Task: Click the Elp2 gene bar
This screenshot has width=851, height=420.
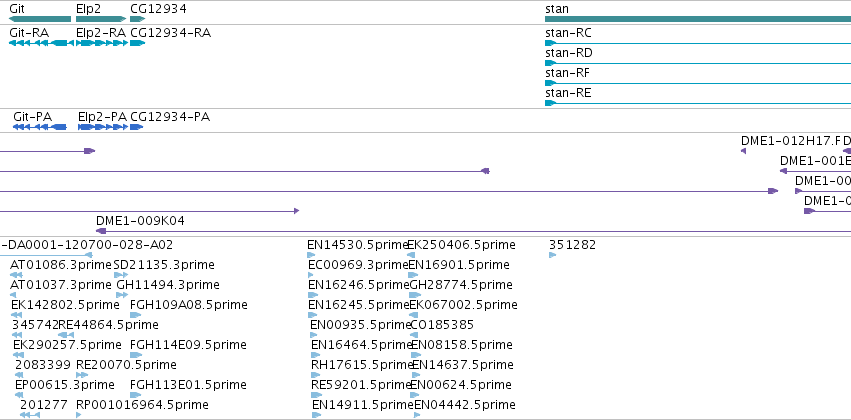Action: click(x=101, y=19)
